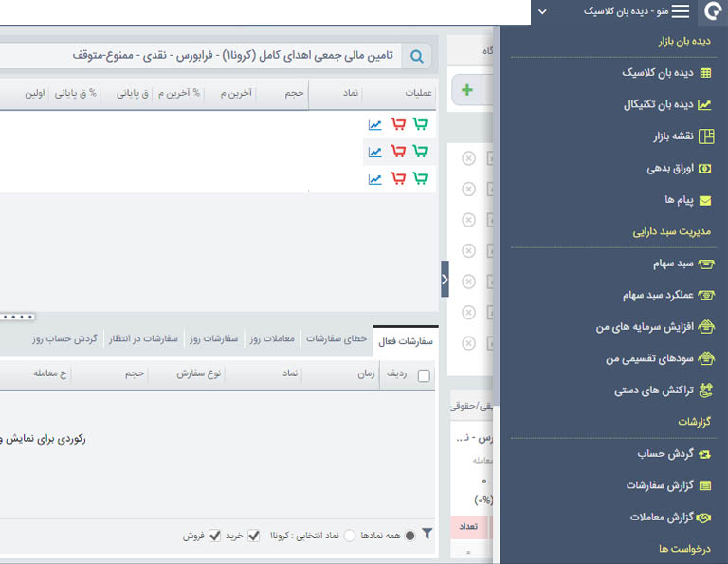Switch to سفارشات روز tab
Viewport: 728px width, 564px height.
click(213, 338)
